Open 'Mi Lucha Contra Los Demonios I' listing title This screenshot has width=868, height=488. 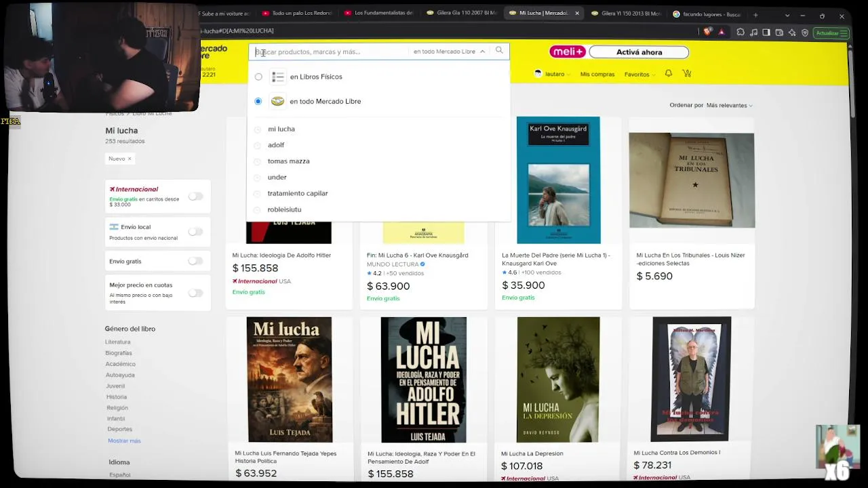point(677,453)
